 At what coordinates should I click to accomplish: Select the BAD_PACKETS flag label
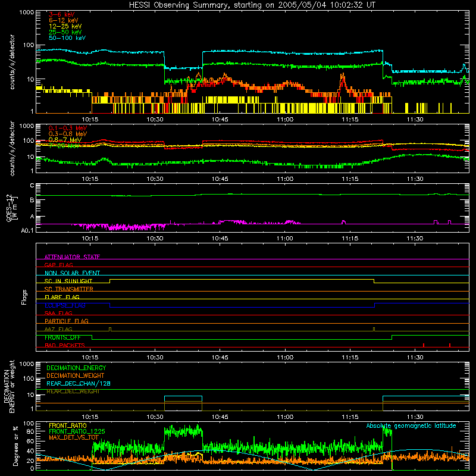65,345
